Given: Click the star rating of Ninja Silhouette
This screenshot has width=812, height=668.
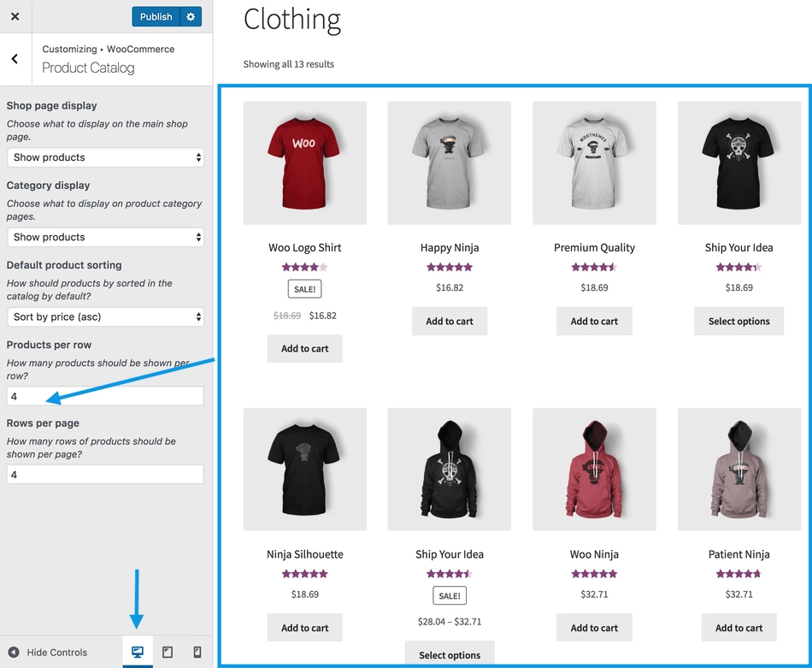Looking at the screenshot, I should pyautogui.click(x=304, y=574).
